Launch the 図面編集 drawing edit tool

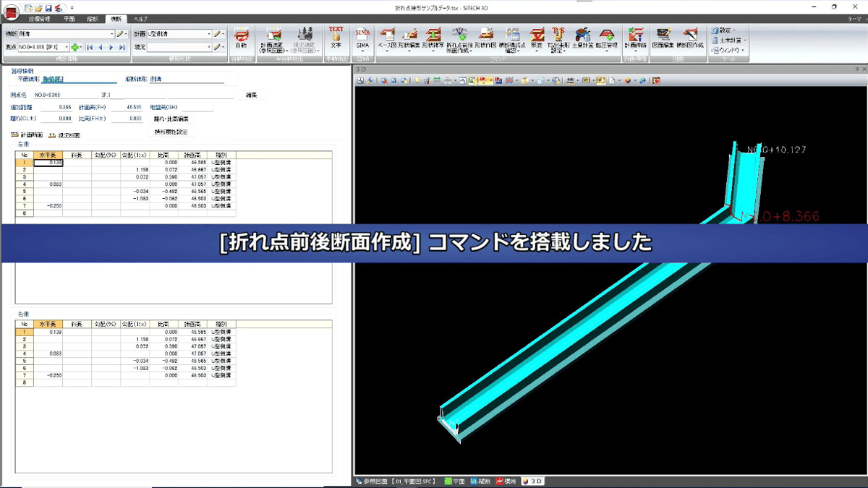point(663,34)
